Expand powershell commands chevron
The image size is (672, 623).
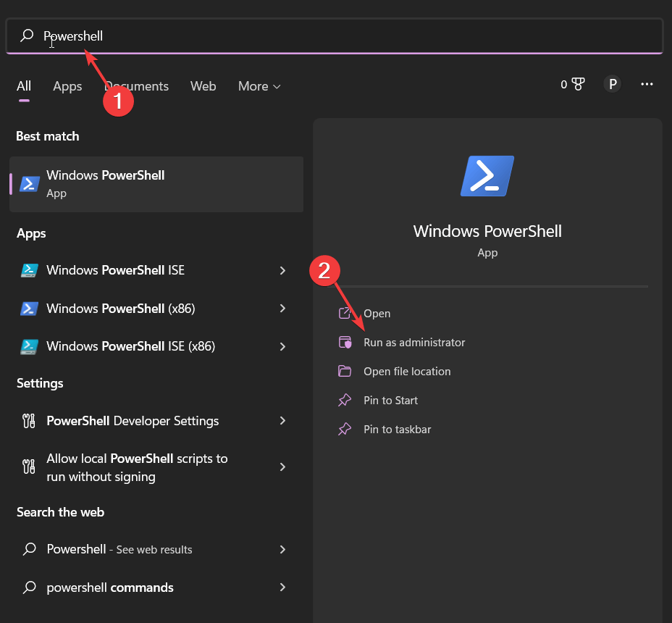pos(282,587)
